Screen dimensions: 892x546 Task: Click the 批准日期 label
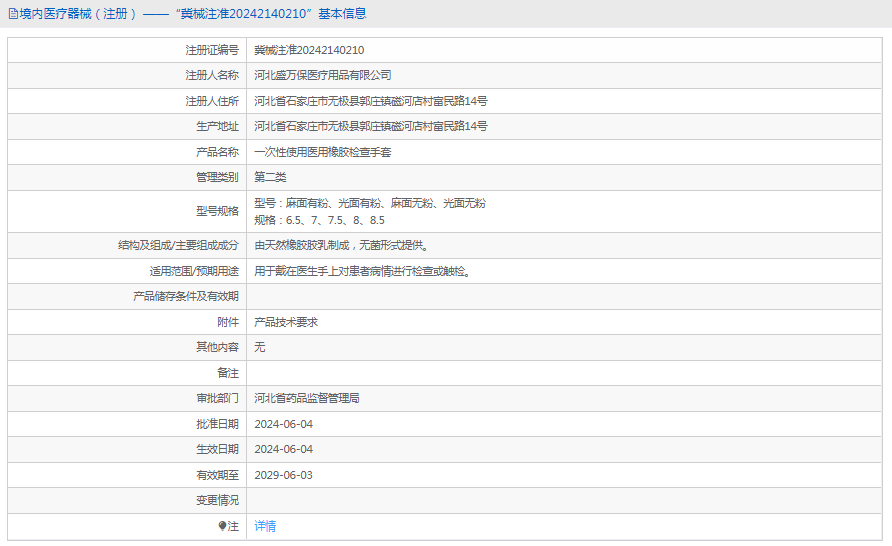[217, 424]
